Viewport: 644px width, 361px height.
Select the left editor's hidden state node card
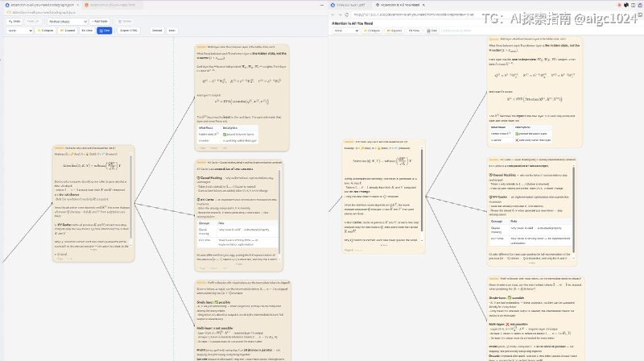[242, 98]
